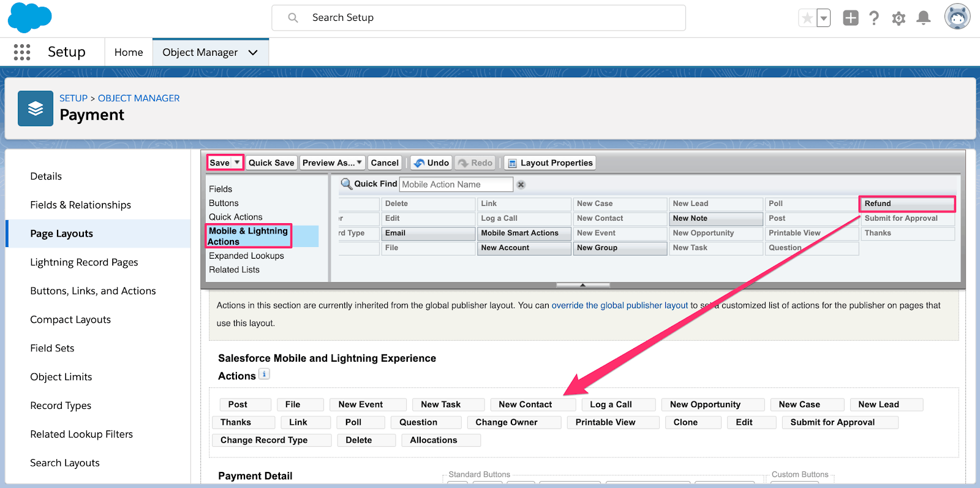Clear the Quick Find field with the X icon
Screen dimensions: 980x488
click(521, 185)
